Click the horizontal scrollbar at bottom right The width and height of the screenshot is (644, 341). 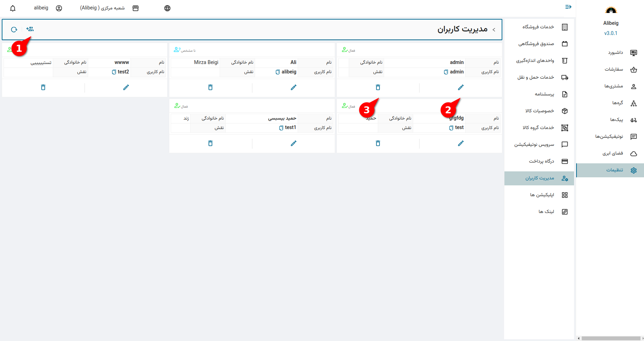[610, 338]
